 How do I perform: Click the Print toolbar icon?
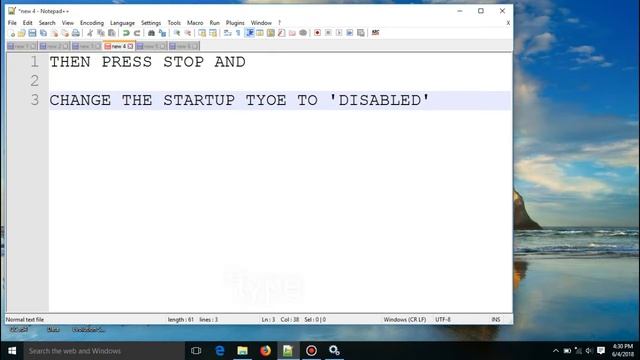pos(76,33)
